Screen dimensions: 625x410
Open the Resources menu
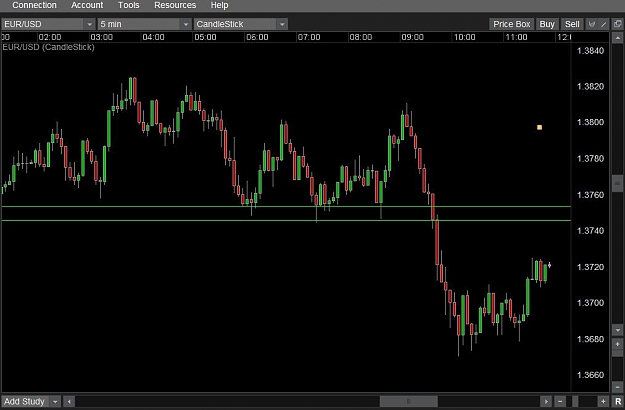click(175, 5)
